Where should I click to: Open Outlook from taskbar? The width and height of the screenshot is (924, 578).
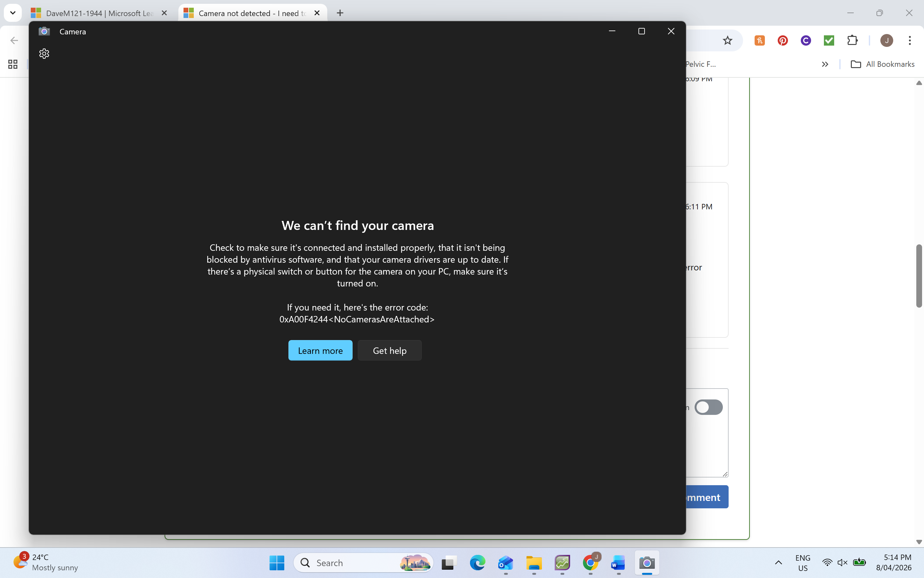[506, 563]
